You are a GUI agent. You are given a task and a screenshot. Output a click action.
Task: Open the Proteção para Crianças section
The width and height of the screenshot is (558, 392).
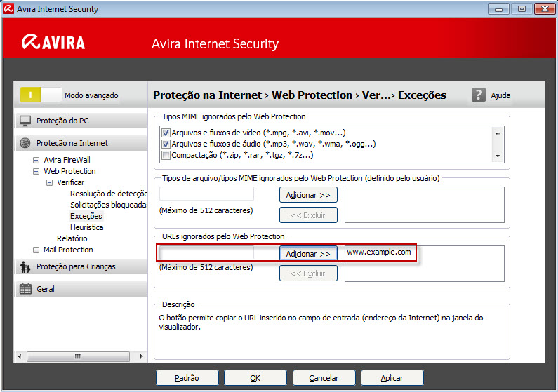pos(81,266)
